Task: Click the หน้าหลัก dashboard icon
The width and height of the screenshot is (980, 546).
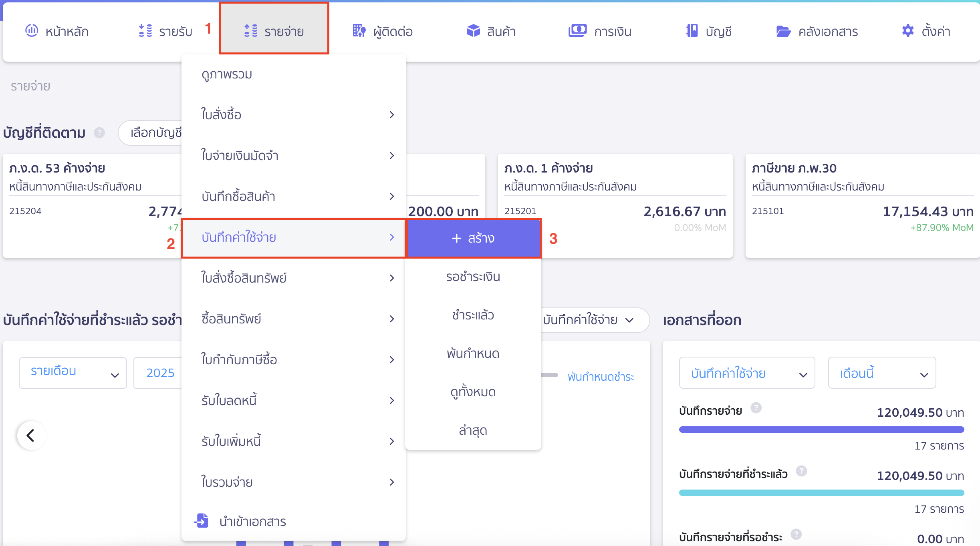Action: pyautogui.click(x=32, y=30)
